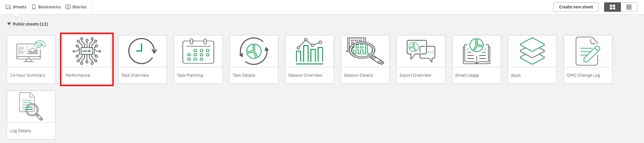Open Session Details magnifier icon

[x=365, y=51]
